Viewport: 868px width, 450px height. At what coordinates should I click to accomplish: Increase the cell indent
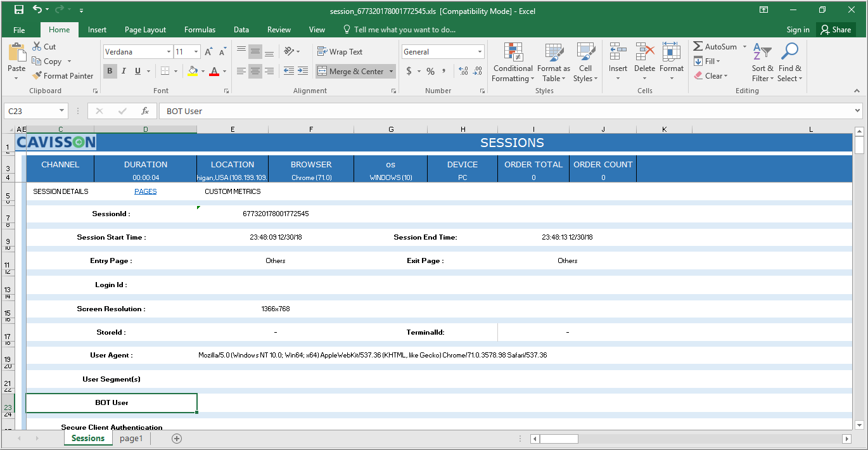303,72
